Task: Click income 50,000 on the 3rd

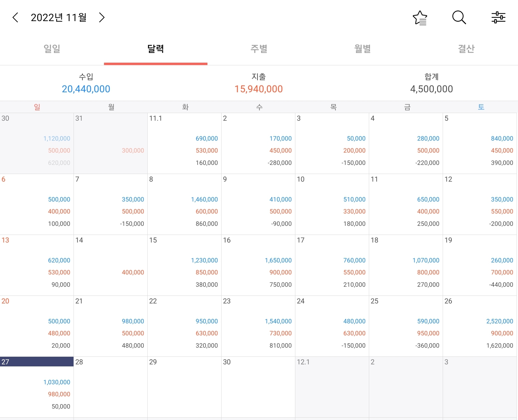Action: click(x=356, y=139)
